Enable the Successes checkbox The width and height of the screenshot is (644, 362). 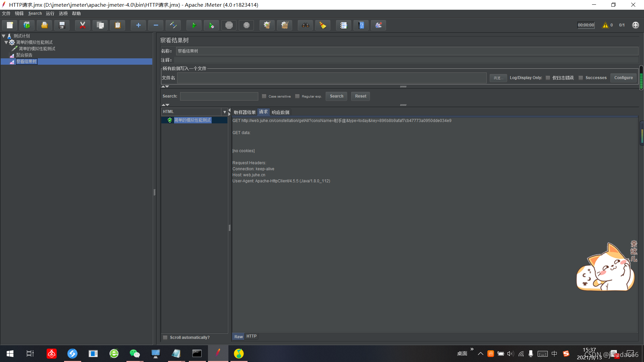pos(581,78)
